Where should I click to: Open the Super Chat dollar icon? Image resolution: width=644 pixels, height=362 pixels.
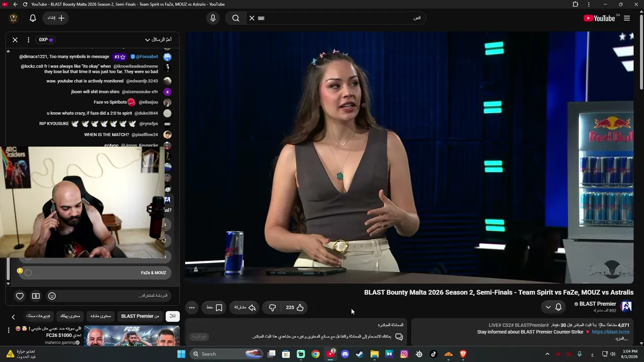(x=36, y=296)
